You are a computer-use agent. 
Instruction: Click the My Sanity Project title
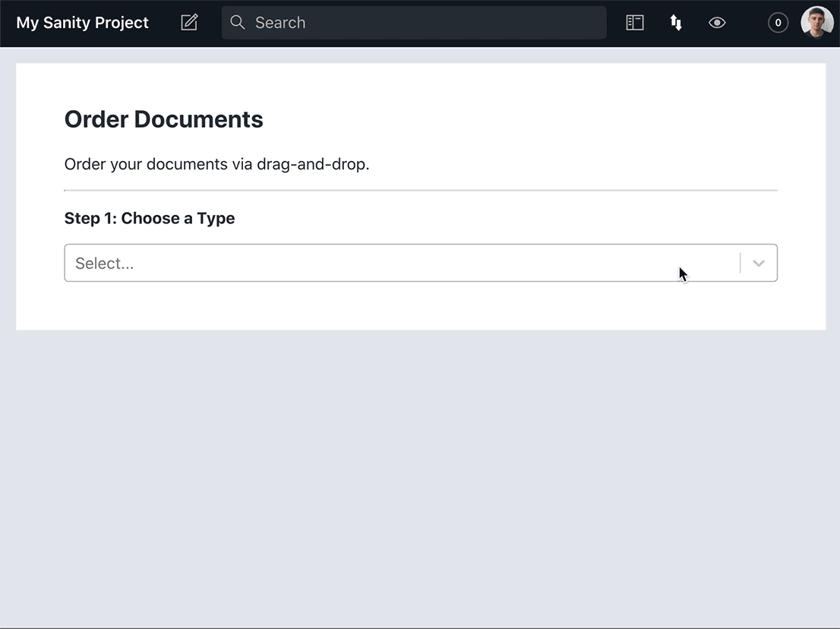tap(83, 23)
